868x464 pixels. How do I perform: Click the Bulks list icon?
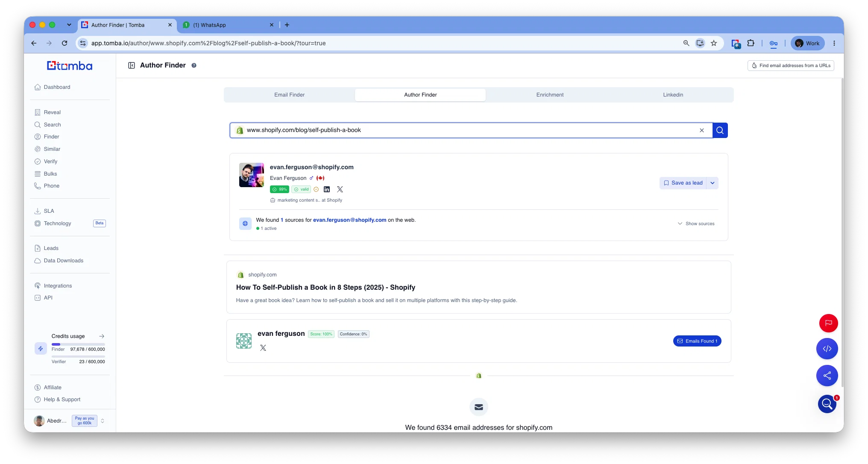coord(38,174)
